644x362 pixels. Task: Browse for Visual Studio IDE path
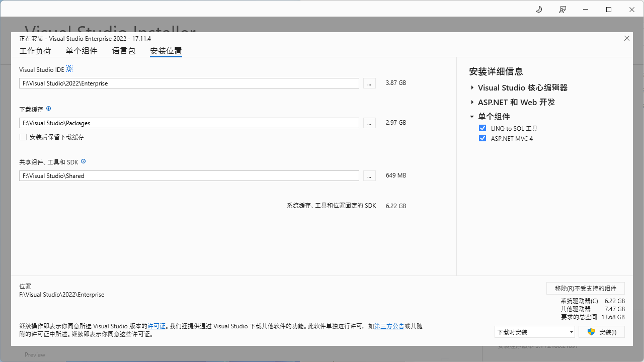[369, 83]
